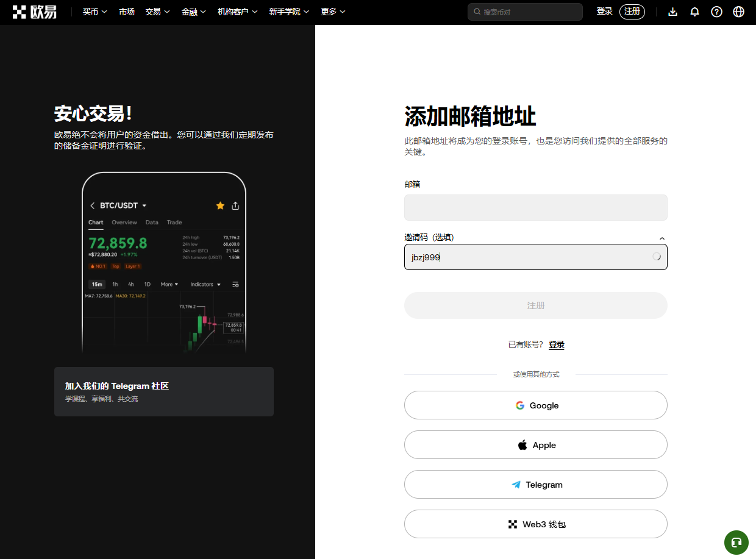
Task: Open the BTC/USDT pair dropdown
Action: click(x=123, y=205)
